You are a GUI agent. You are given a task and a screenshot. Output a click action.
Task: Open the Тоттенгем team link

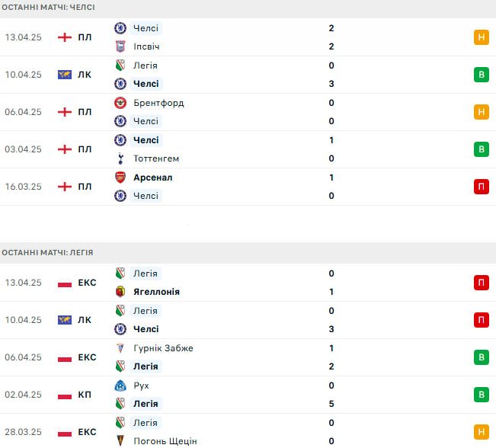[156, 158]
